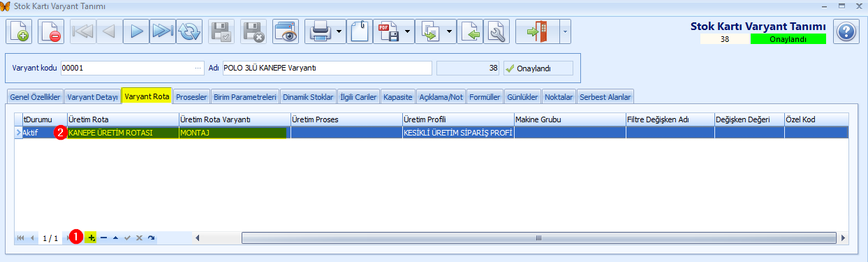Expand the printer options dropdown arrow
868x262 pixels.
point(339,31)
